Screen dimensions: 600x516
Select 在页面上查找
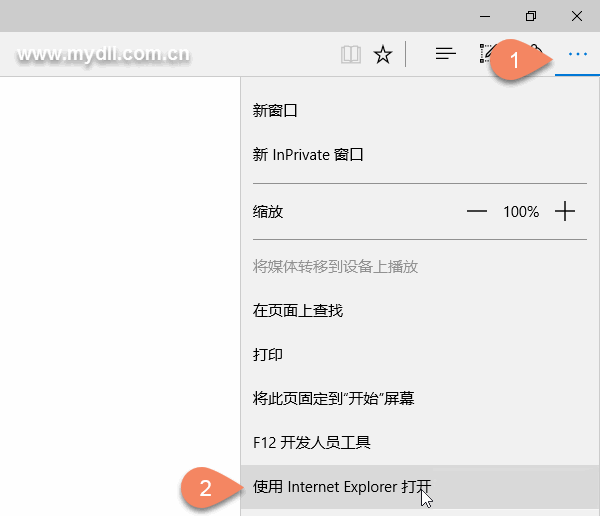tap(420, 310)
